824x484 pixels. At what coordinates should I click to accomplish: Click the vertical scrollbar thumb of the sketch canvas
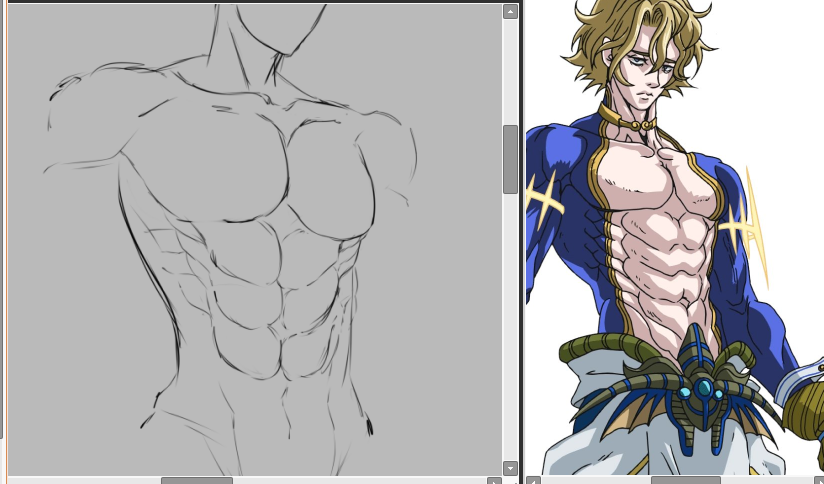(x=510, y=159)
